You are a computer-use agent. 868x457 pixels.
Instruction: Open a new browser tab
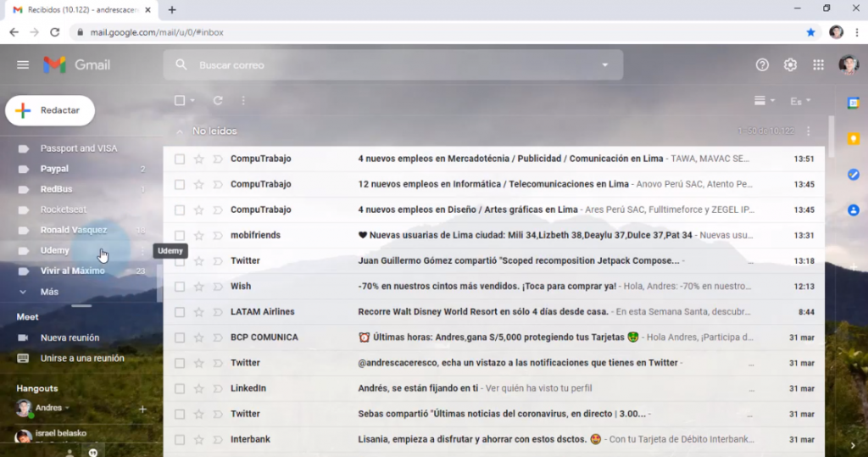coord(172,10)
